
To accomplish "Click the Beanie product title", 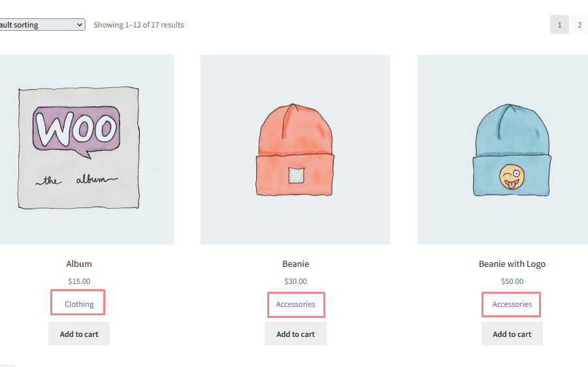I will click(295, 264).
